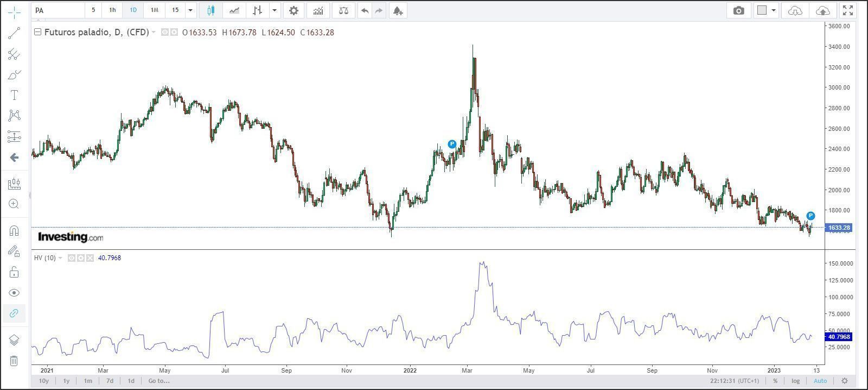Set the chart range to 10y
This screenshot has width=868, height=390.
point(44,381)
